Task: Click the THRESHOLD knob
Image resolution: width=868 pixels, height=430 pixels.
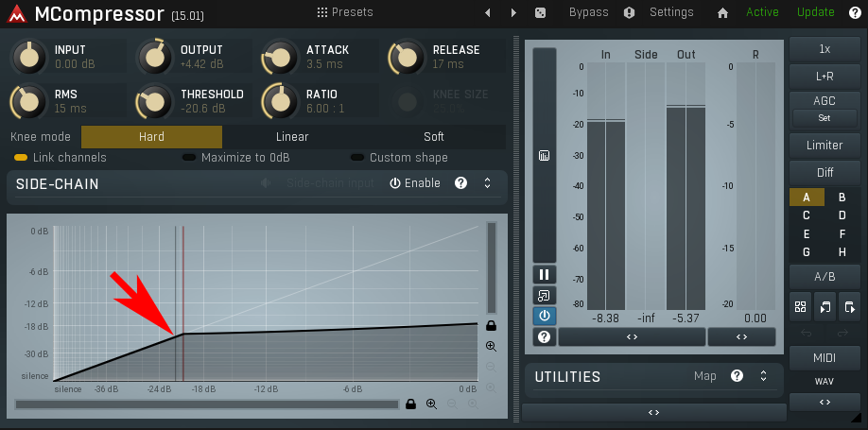Action: click(153, 102)
